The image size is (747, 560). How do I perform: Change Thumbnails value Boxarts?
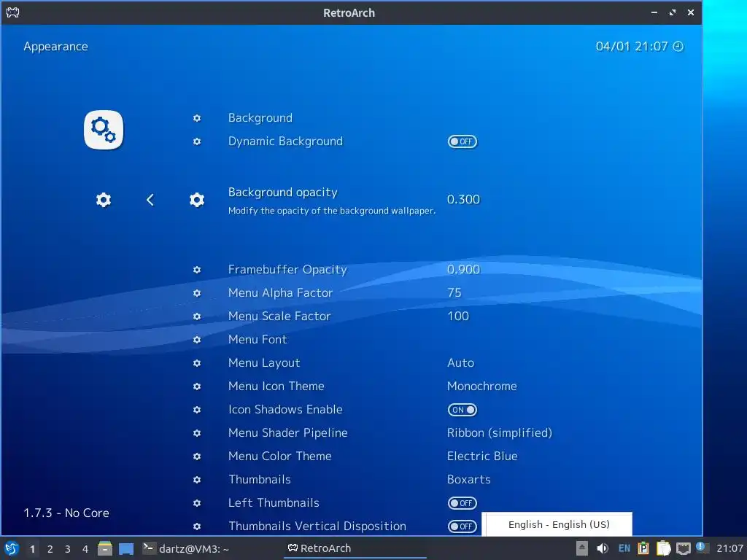[x=469, y=480]
